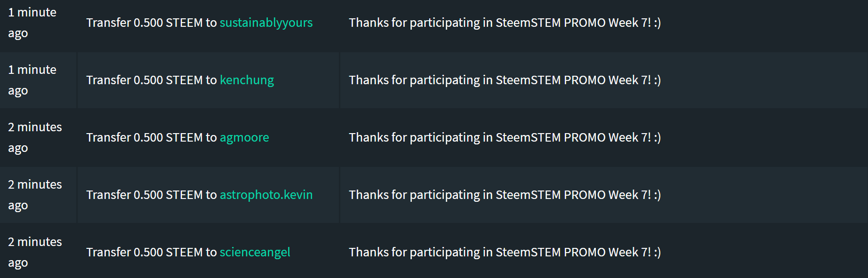868x278 pixels.
Task: Click 'Transfer 0.500 STEEM to' before scienceangel
Action: (x=152, y=253)
